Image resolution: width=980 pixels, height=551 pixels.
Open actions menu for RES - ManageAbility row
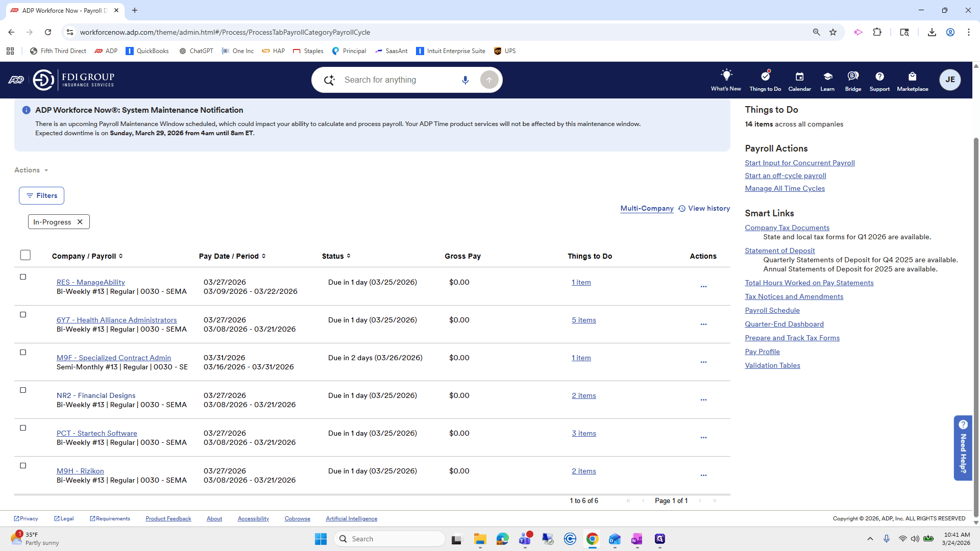(703, 287)
